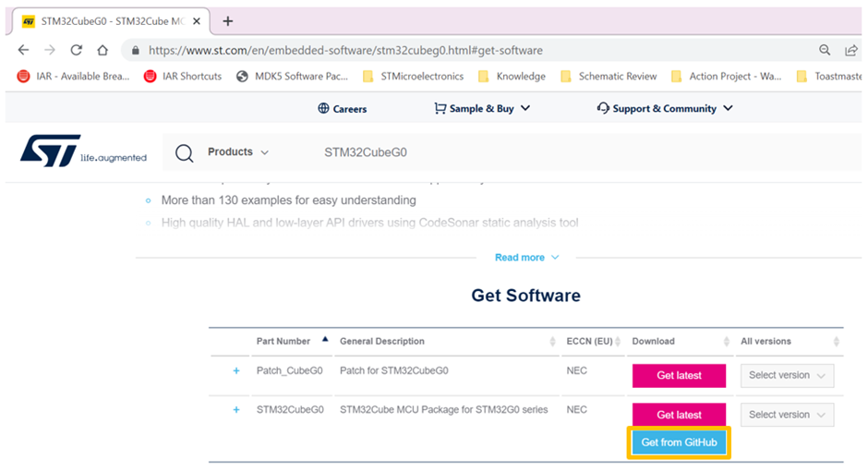
Task: Click the Get Software heading
Action: coord(526,296)
